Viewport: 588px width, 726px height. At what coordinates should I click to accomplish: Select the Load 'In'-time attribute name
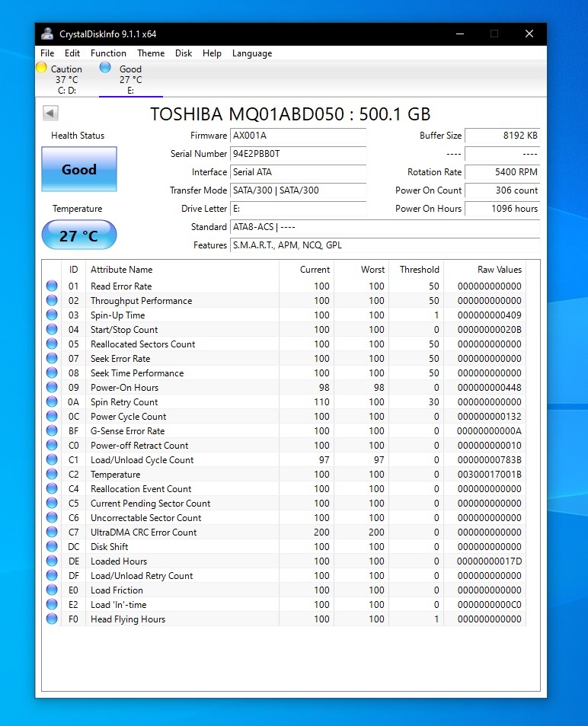pos(119,605)
